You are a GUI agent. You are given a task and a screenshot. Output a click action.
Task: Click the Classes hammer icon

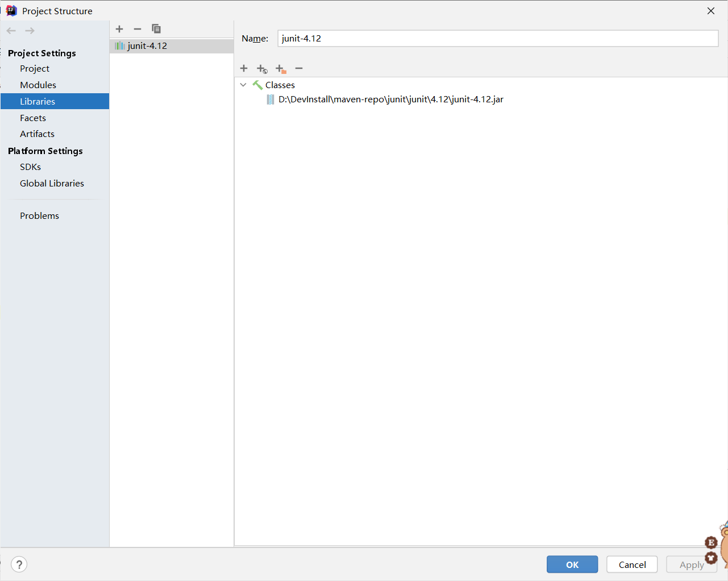pyautogui.click(x=257, y=85)
